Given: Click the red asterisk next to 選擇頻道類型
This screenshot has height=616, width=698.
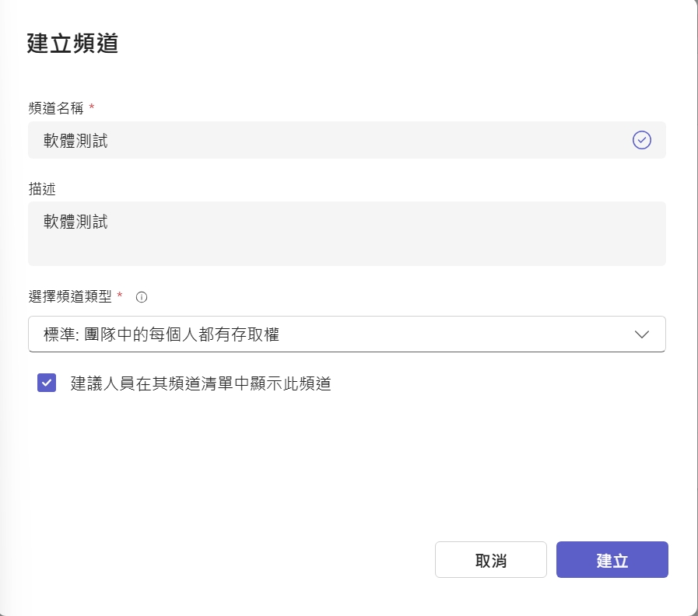Looking at the screenshot, I should [x=120, y=296].
